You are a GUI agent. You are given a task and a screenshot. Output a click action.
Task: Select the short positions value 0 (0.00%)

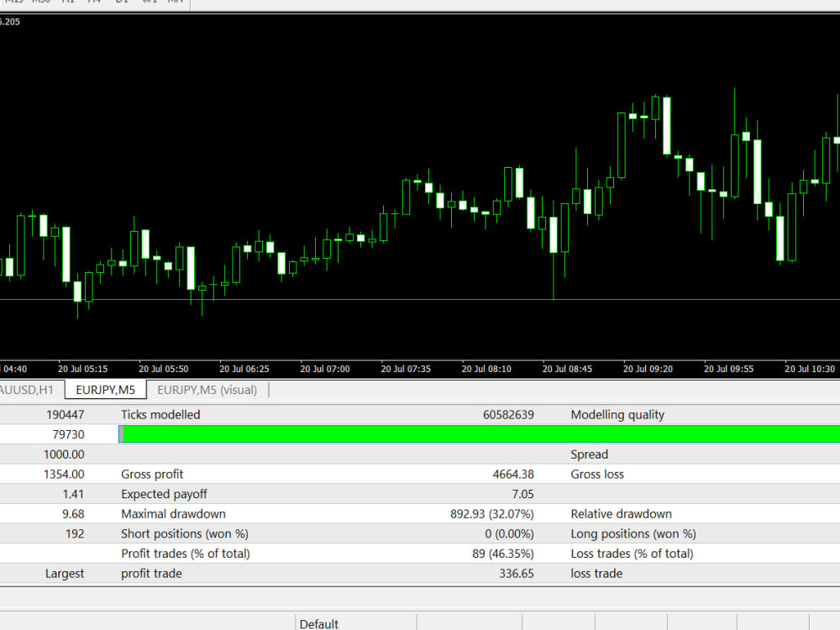click(509, 533)
